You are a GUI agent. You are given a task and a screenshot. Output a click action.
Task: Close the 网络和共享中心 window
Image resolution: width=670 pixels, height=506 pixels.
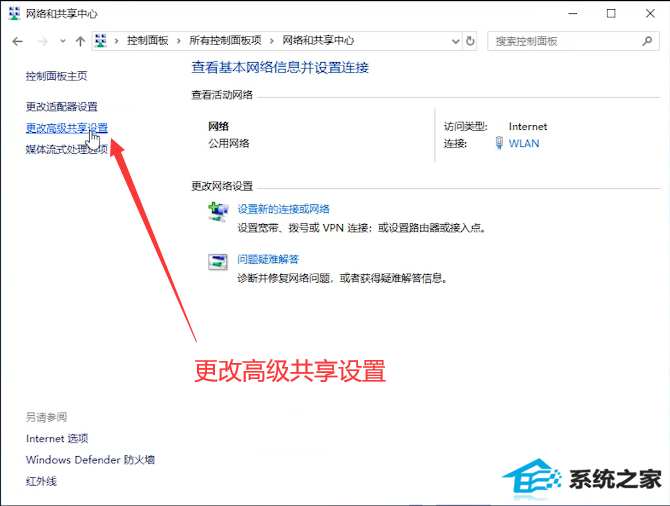point(650,14)
